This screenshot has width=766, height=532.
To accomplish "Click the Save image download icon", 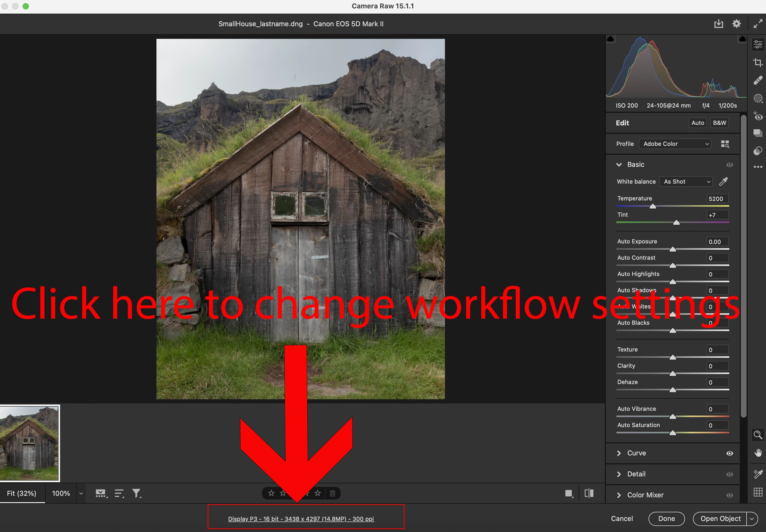I will click(718, 24).
